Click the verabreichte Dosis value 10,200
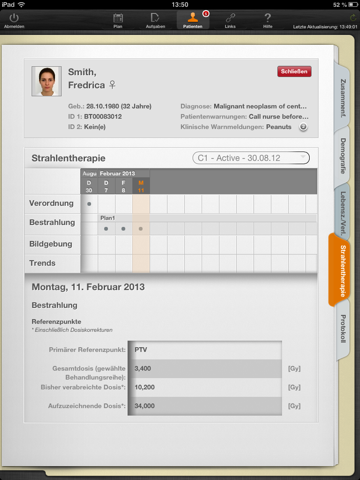This screenshot has height=480, width=360. coord(144,387)
